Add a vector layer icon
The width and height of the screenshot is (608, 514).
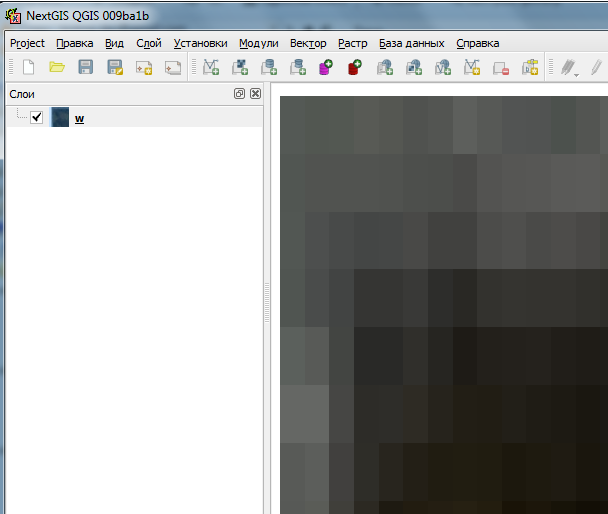[x=211, y=67]
